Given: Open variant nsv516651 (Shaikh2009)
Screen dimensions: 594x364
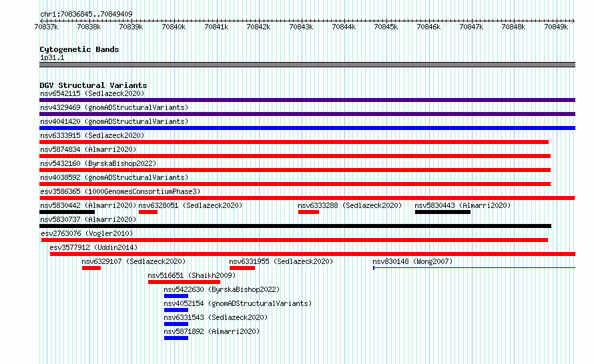Looking at the screenshot, I should [x=192, y=275].
